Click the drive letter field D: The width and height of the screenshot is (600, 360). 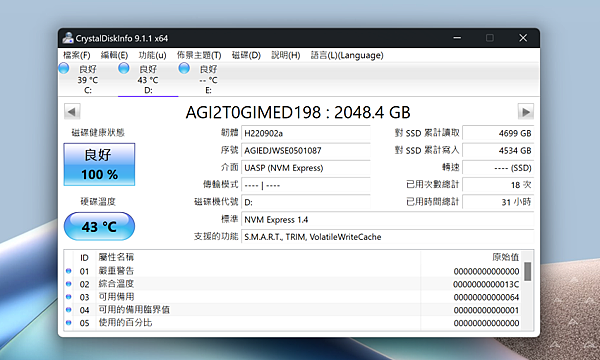click(x=306, y=202)
